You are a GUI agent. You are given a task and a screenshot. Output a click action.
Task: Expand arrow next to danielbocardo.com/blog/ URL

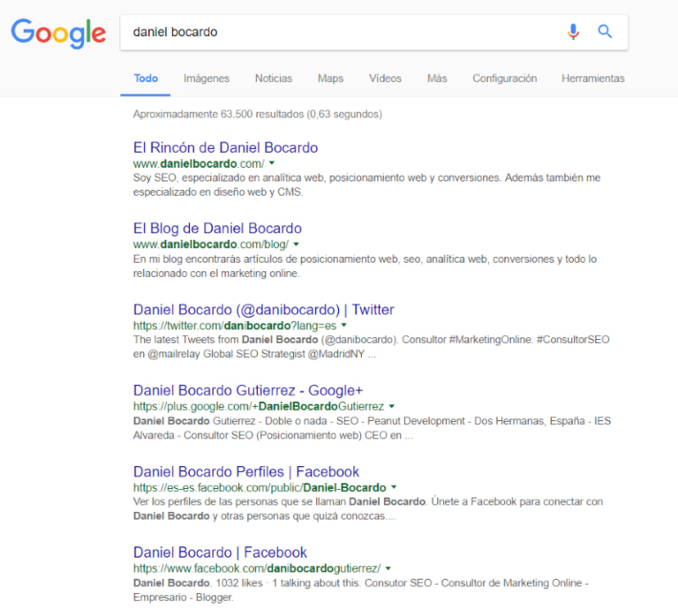(x=297, y=244)
